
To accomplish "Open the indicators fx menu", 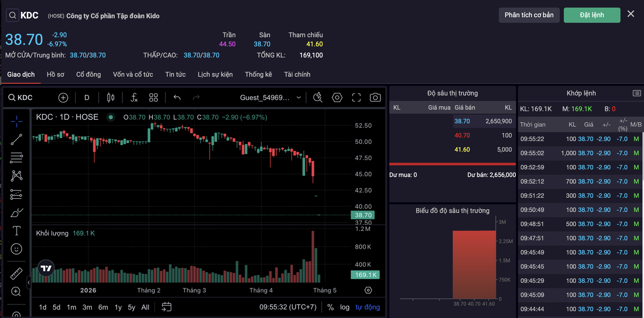I will click(134, 97).
